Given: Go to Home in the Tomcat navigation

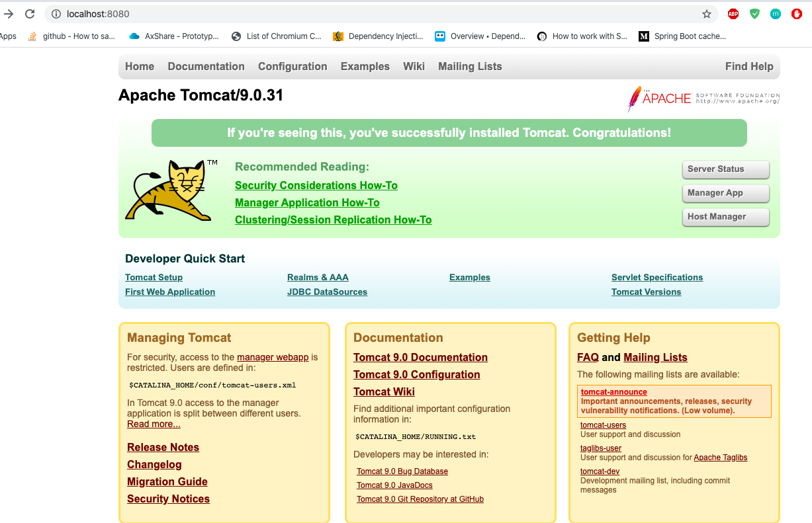Looking at the screenshot, I should (140, 66).
